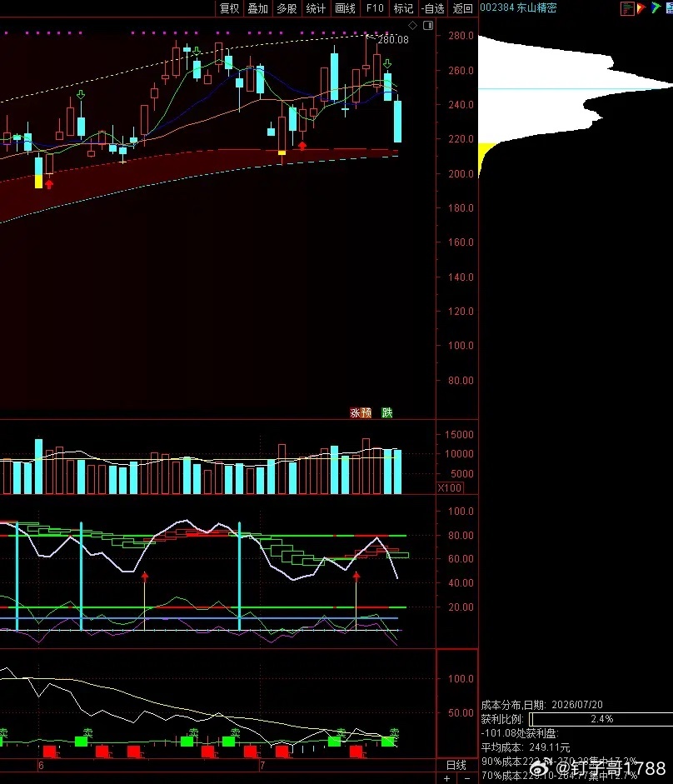Click the 标记 mark button

[403, 8]
